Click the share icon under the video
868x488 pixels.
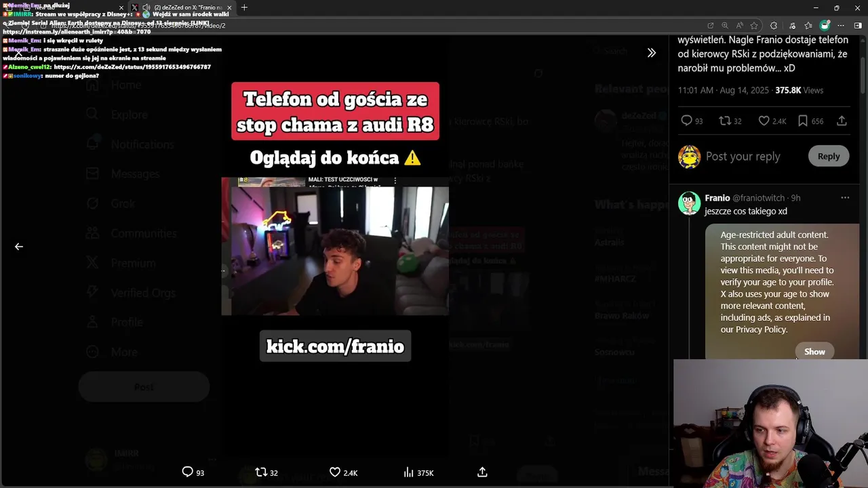click(482, 472)
